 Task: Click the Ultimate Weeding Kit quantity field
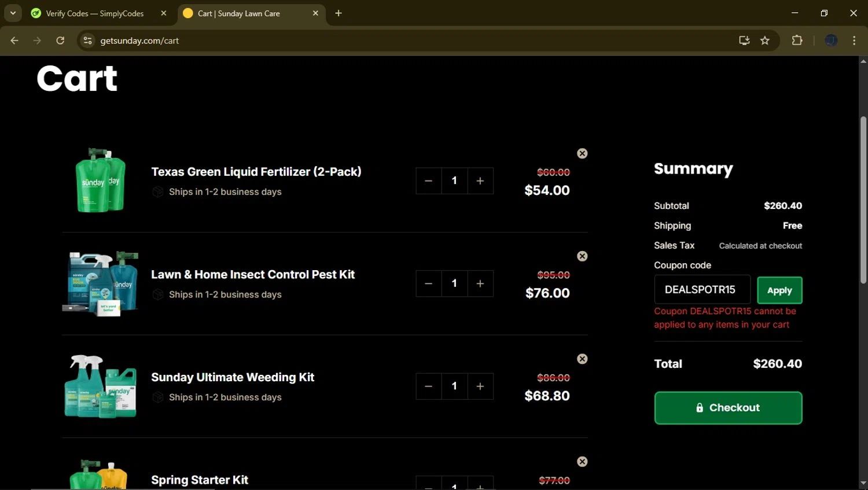(454, 386)
